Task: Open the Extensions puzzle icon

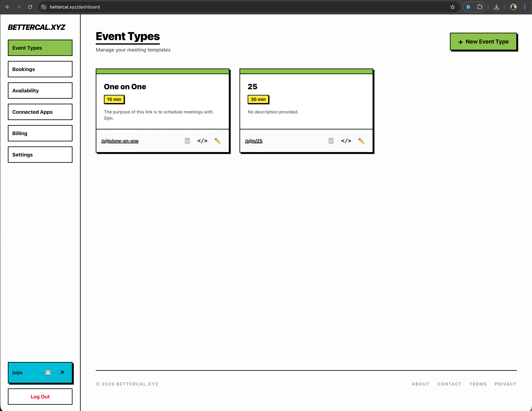Action: point(480,7)
